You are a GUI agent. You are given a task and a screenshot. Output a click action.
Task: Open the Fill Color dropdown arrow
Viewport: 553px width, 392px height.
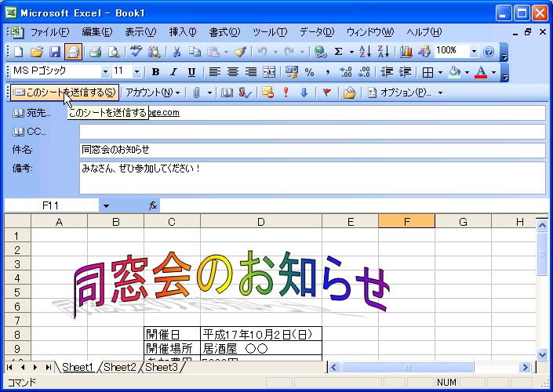coord(467,72)
